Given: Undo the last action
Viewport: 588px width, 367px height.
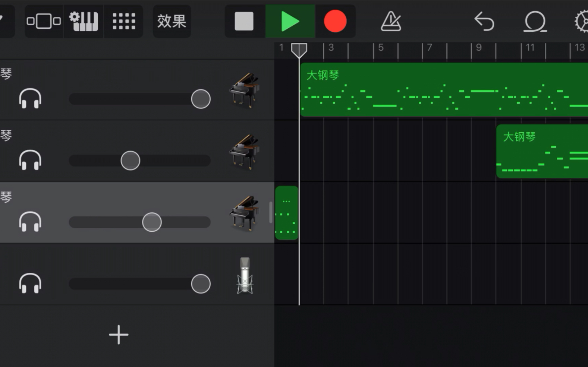Looking at the screenshot, I should click(x=484, y=21).
